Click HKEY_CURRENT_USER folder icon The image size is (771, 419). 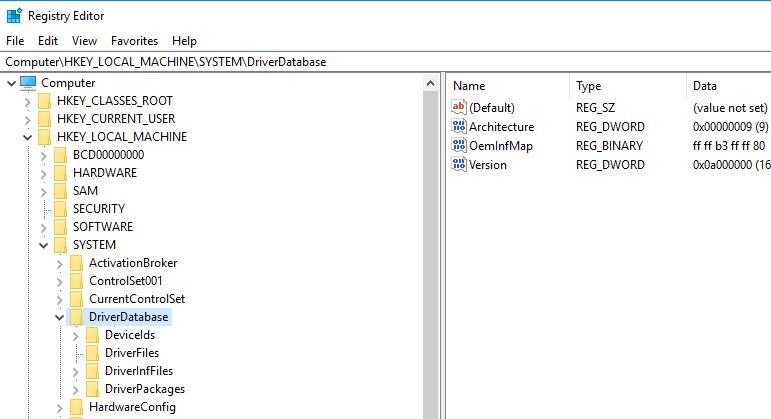(x=45, y=119)
